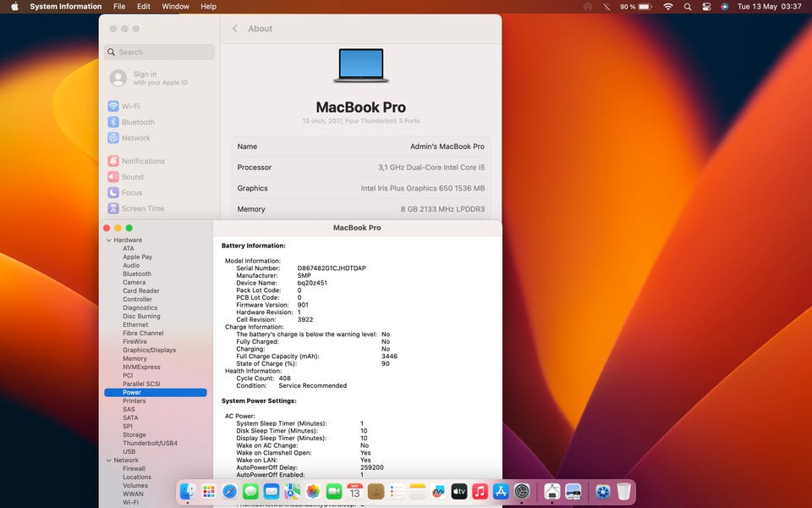This screenshot has height=508, width=812.
Task: Open the Screen Time hourglass entry
Action: pyautogui.click(x=112, y=208)
